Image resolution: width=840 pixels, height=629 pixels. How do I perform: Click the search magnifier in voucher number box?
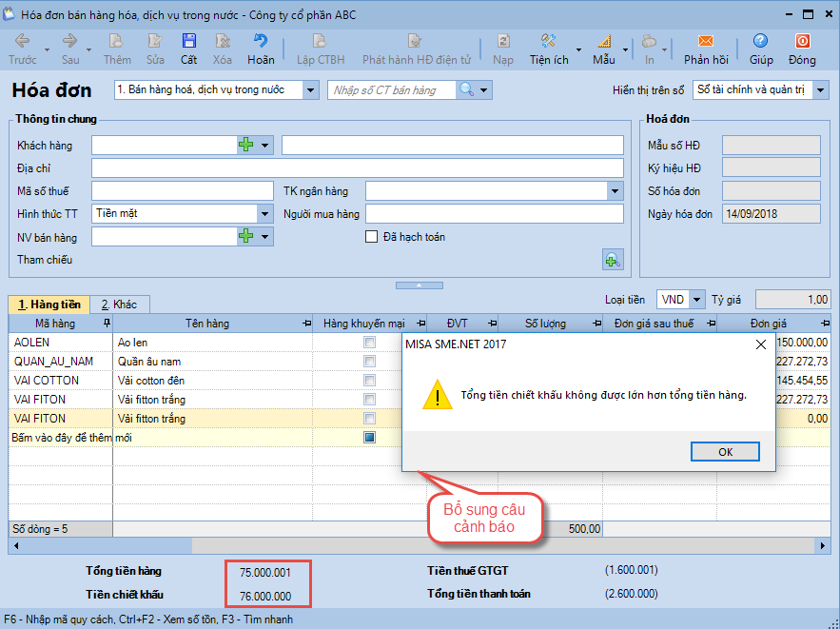[x=466, y=89]
